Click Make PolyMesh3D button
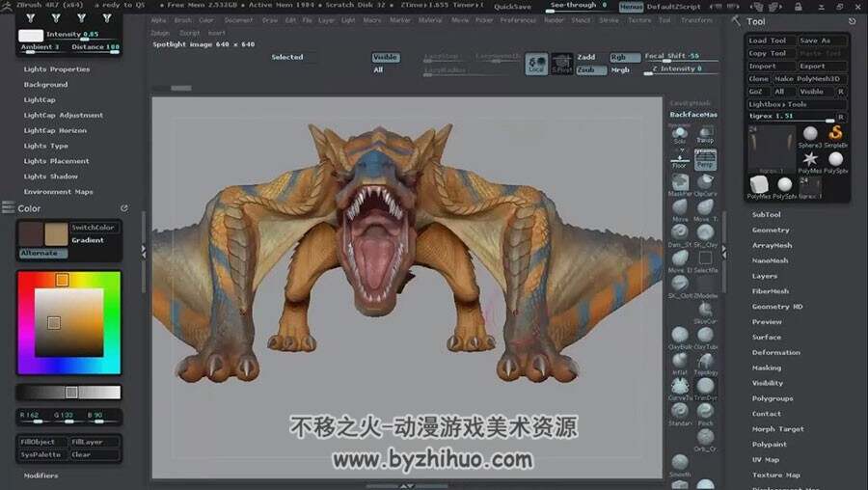Image resolution: width=868 pixels, height=490 pixels. coord(809,79)
